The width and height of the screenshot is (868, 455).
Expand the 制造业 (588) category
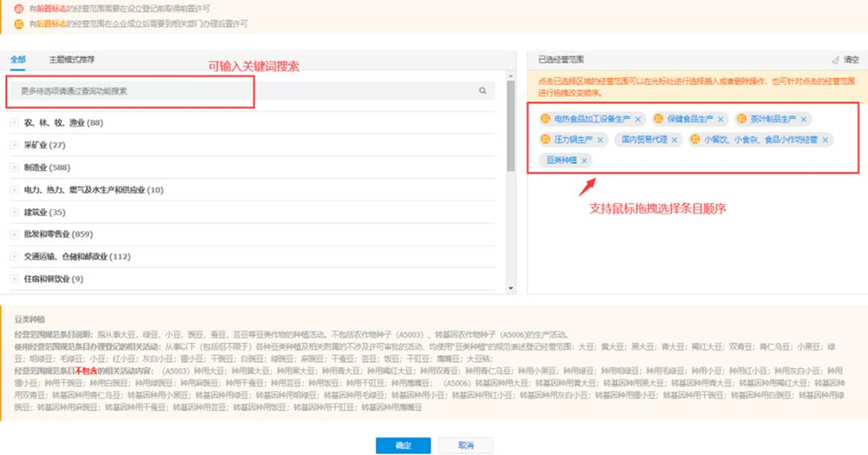coord(14,168)
